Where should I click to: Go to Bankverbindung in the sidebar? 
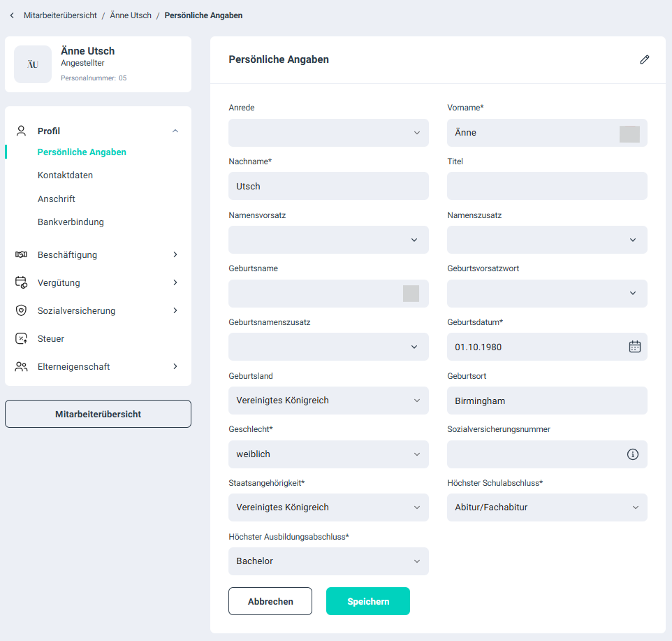tap(71, 222)
